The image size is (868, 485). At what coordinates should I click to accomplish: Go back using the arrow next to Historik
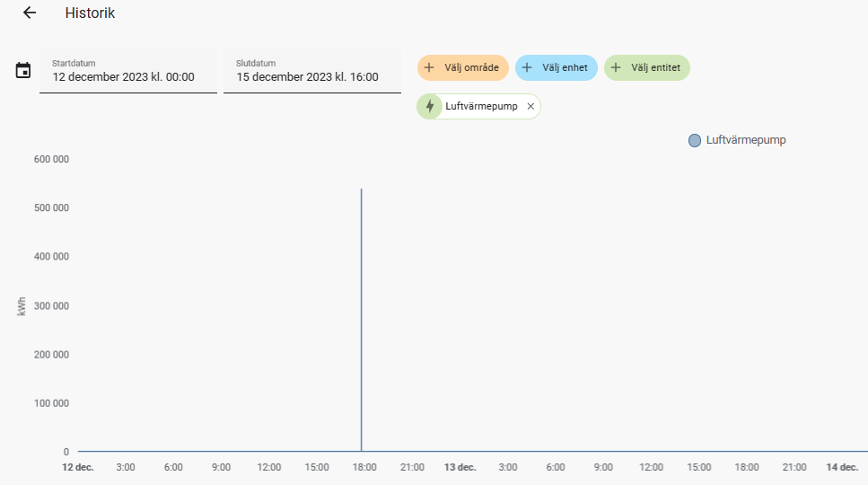pyautogui.click(x=30, y=13)
